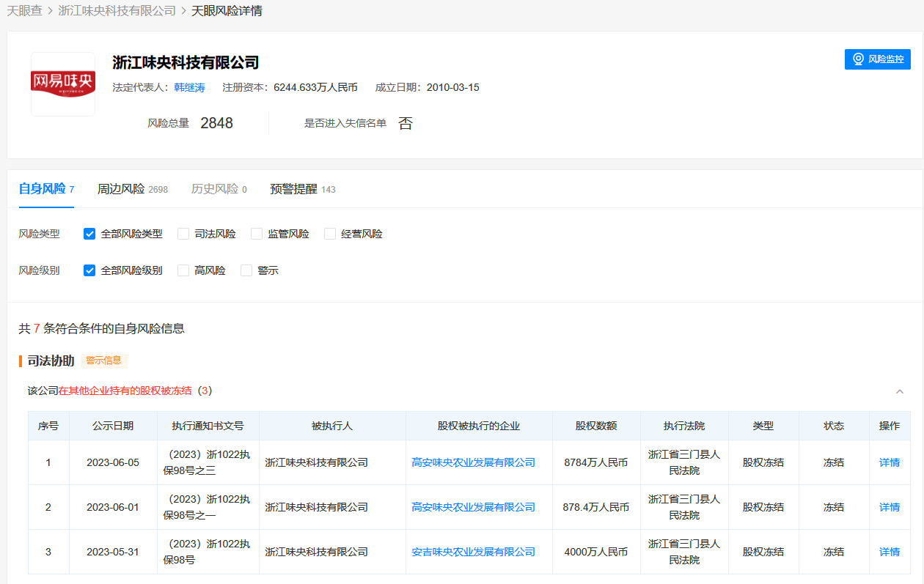The image size is (924, 584).
Task: Open the 周边风险 tab
Action: (x=133, y=189)
